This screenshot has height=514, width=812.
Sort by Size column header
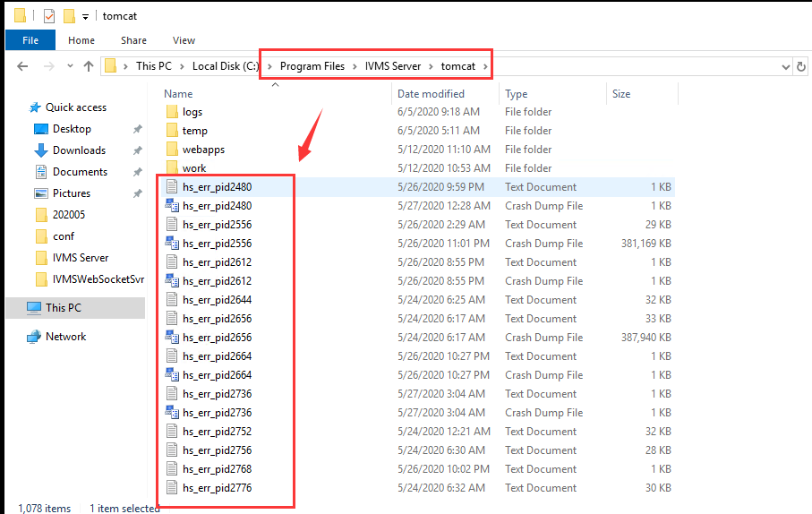click(621, 94)
